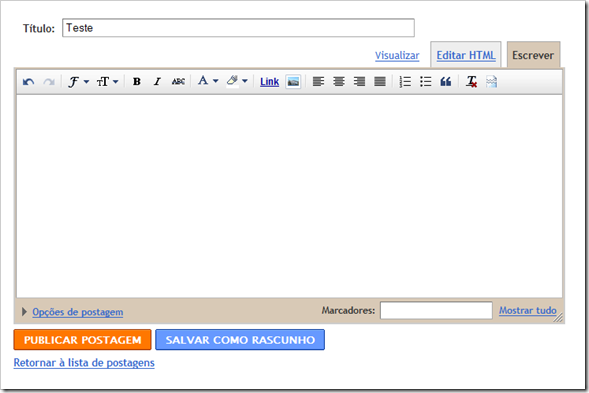The width and height of the screenshot is (589, 393).
Task: Open the text highlight color dropdown
Action: 237,81
